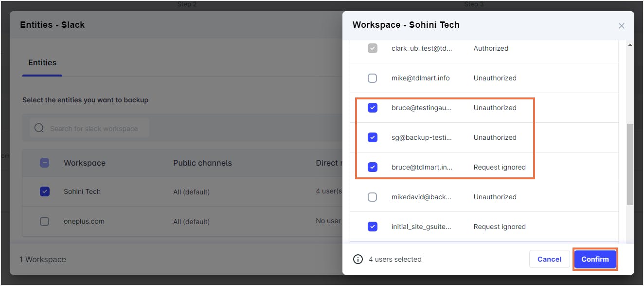This screenshot has width=644, height=286.
Task: Toggle the select-all Workspace header checkbox
Action: [45, 163]
